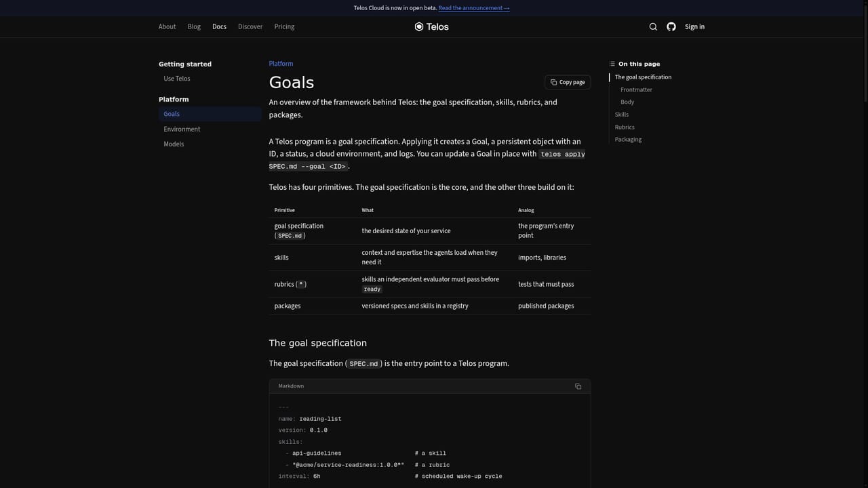Click the Telos hexagon logo
The height and width of the screenshot is (488, 868).
419,26
